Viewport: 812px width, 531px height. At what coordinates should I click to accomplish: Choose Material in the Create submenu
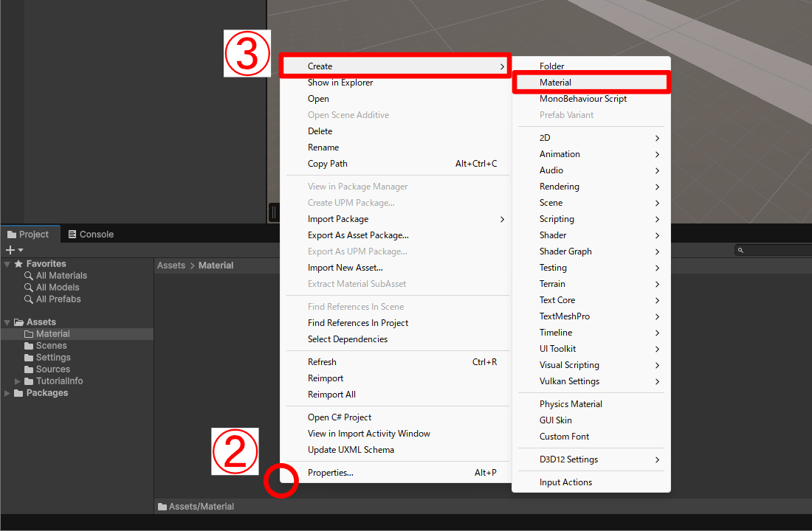point(555,83)
